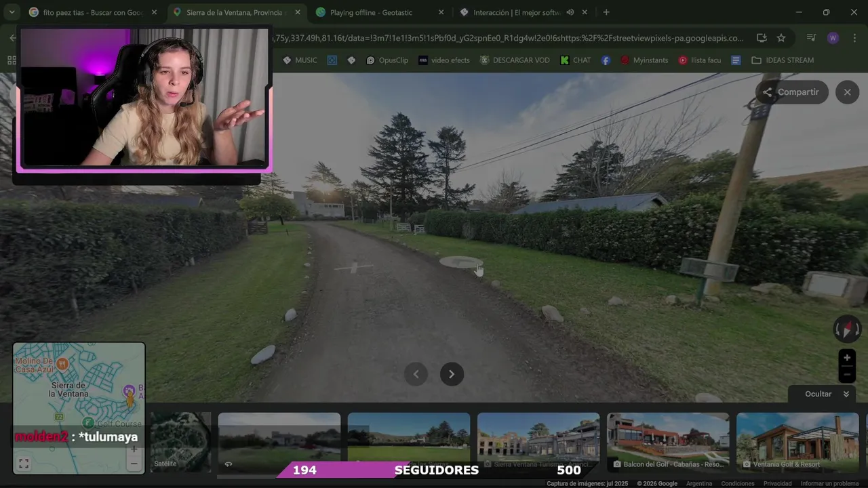Screen dimensions: 868x488
Task: Click the road navigation disc marker
Action: tap(460, 262)
